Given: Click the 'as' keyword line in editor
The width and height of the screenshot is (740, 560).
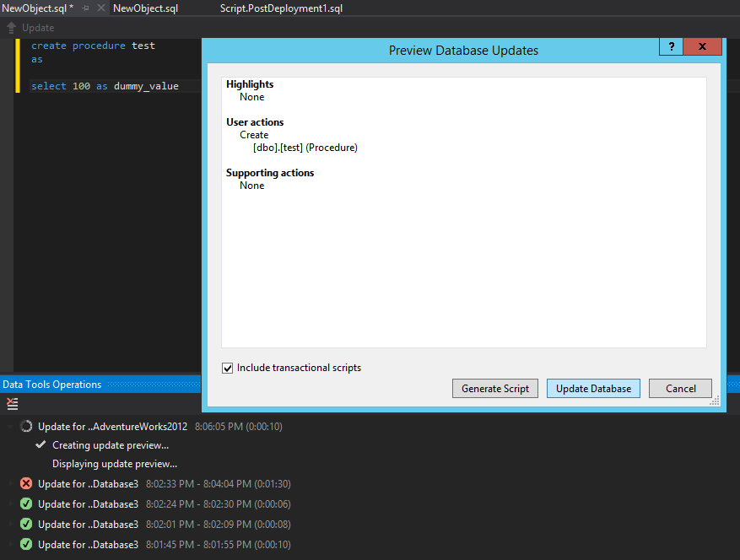Looking at the screenshot, I should 37,59.
